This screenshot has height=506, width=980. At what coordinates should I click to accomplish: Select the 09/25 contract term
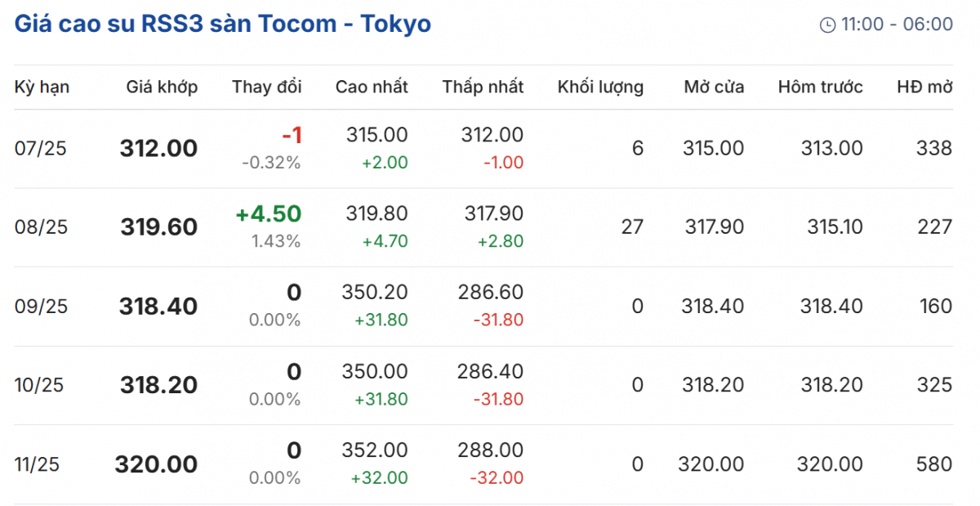pos(41,307)
